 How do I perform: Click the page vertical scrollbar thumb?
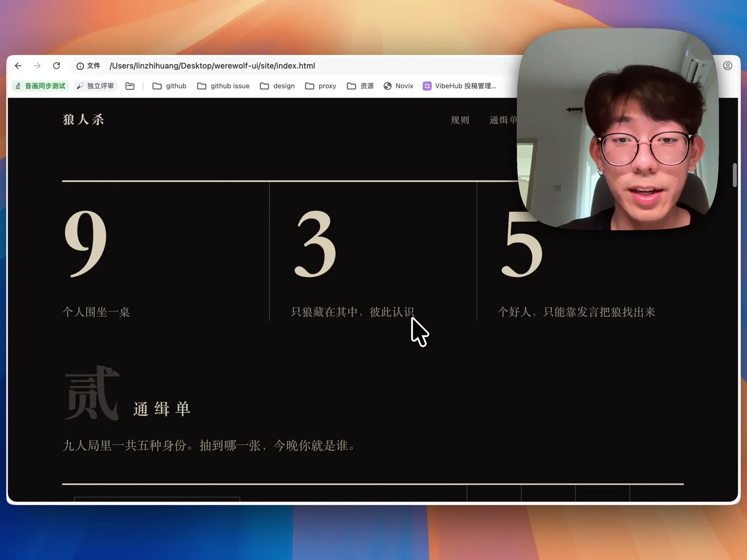coord(735,175)
